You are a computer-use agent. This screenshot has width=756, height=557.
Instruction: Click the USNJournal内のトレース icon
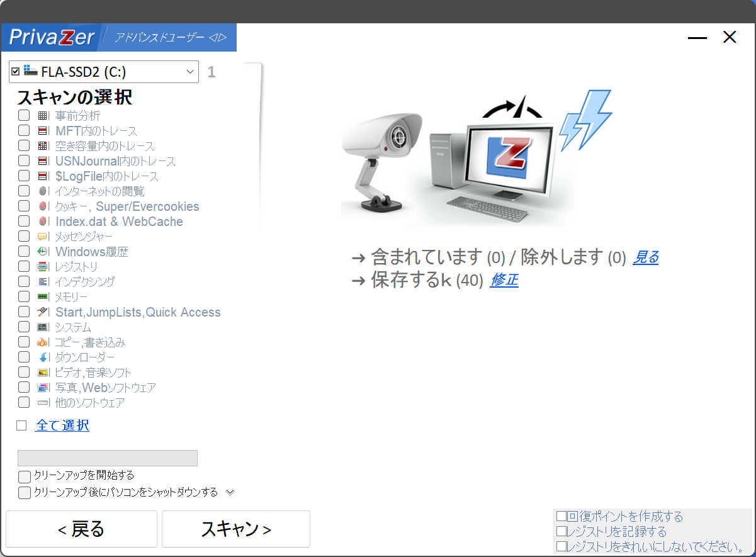(x=43, y=161)
